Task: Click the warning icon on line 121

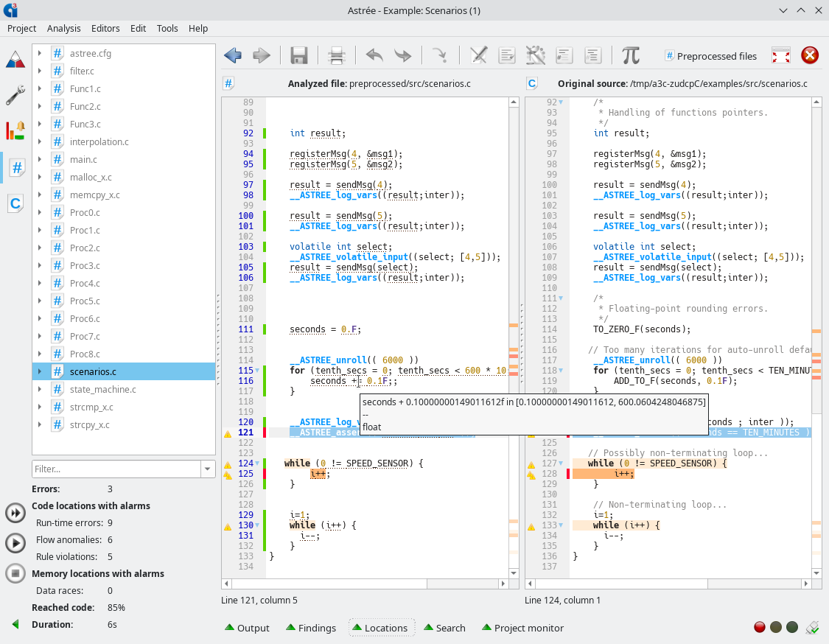Action: (x=228, y=433)
